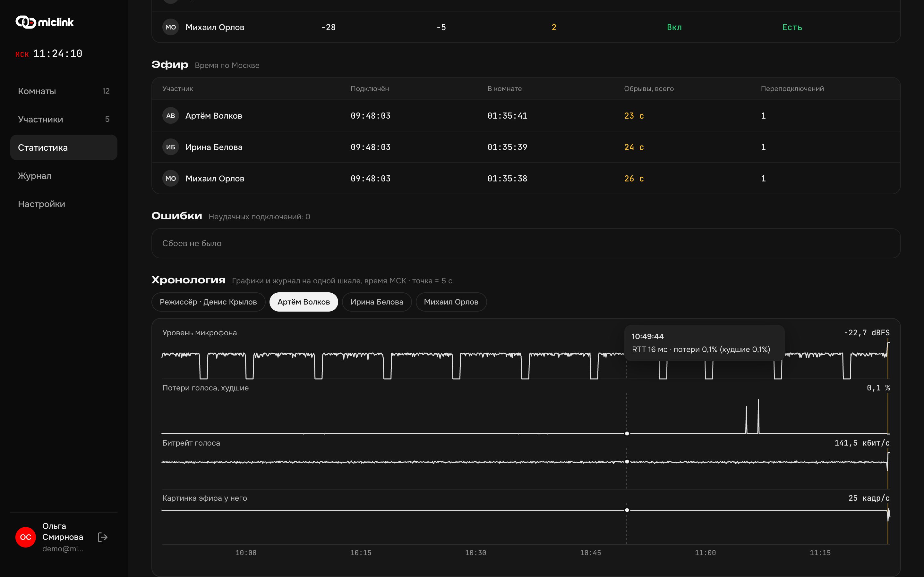Click the red ОС user avatar
Viewport: 924px width, 577px height.
[x=26, y=537]
